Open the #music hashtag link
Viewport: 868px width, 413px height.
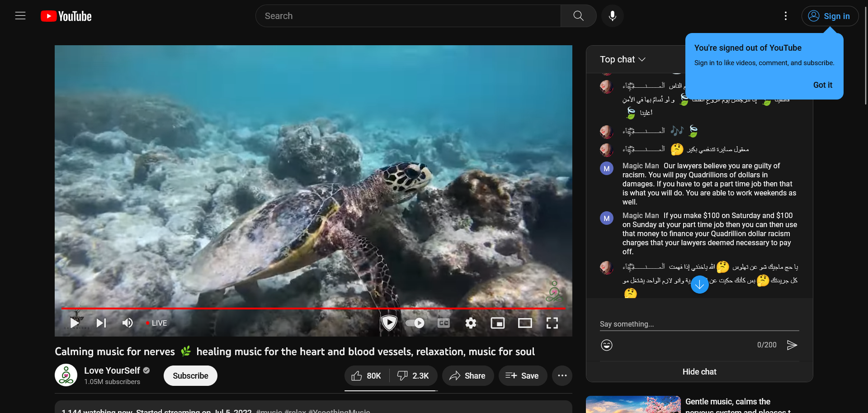coord(269,411)
